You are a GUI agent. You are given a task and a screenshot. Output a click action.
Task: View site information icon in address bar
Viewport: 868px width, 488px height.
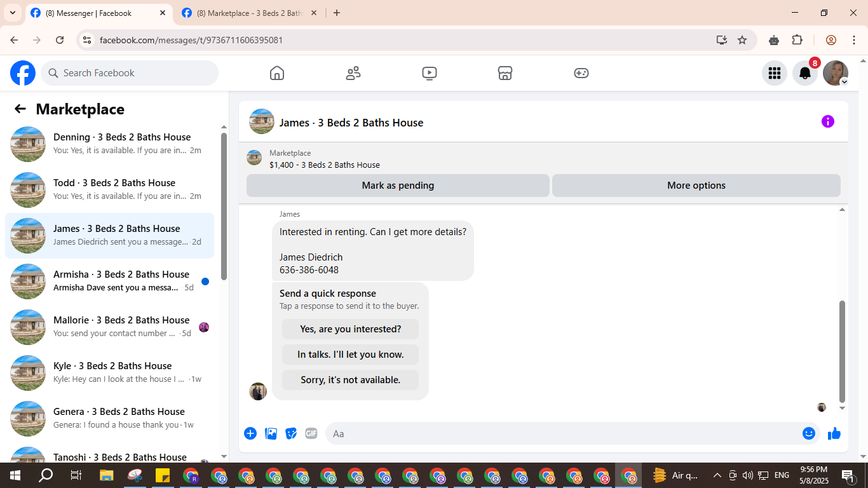pos(87,40)
